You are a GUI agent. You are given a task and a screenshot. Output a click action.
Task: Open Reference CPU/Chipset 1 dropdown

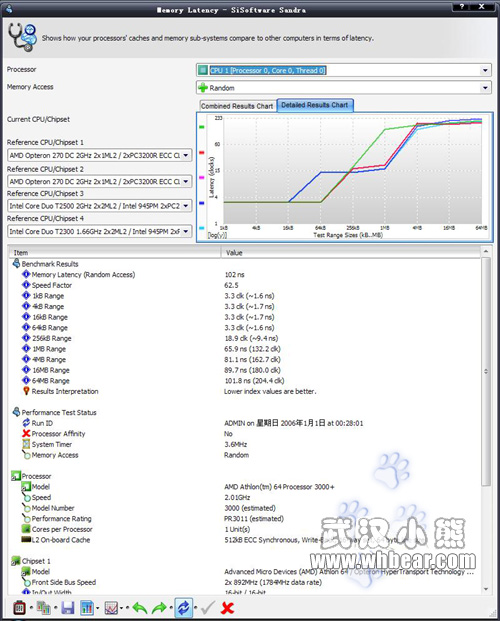186,155
